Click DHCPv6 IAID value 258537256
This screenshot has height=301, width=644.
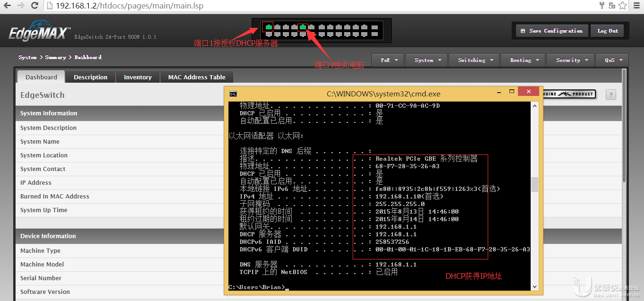pyautogui.click(x=392, y=241)
